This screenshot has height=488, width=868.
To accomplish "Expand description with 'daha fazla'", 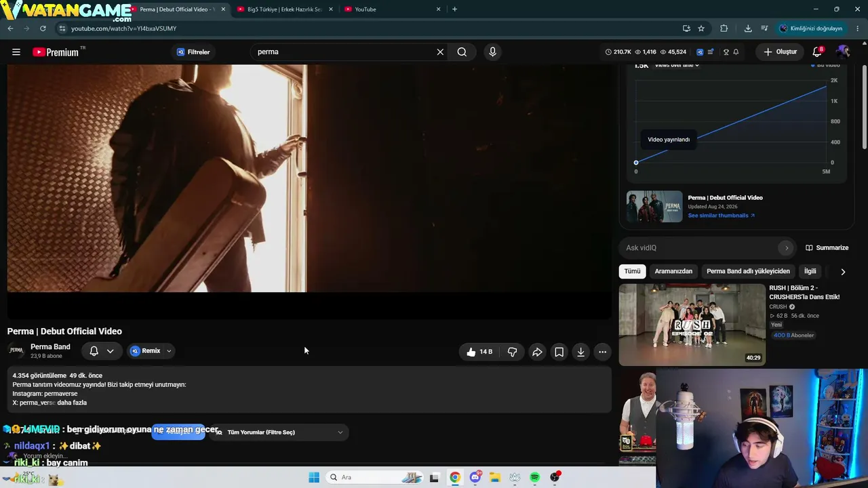I will click(x=72, y=403).
